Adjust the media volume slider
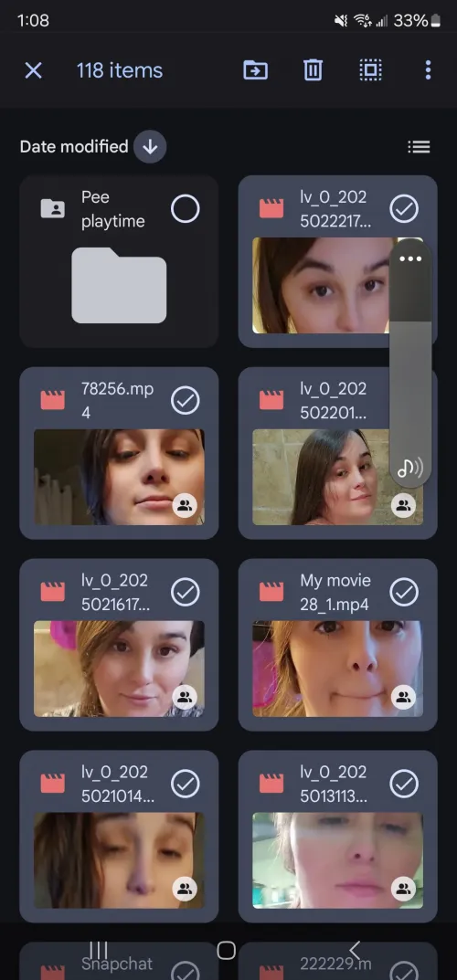Screen dimensions: 457x980 pyautogui.click(x=410, y=363)
